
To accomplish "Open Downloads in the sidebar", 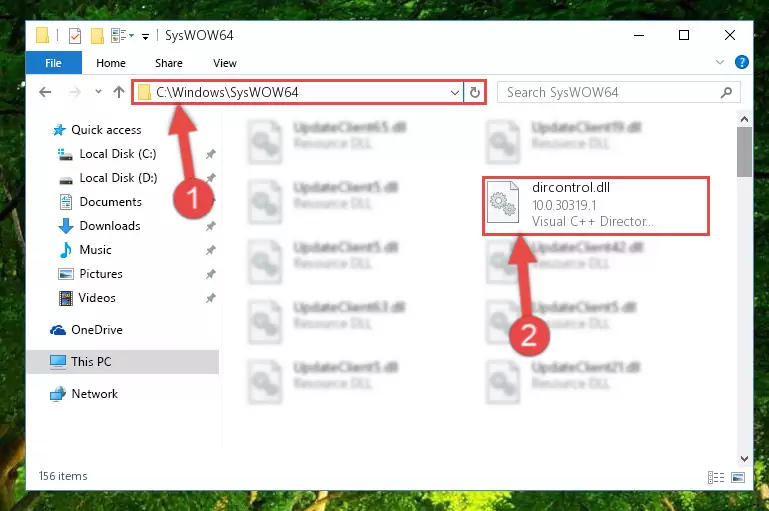I will click(x=110, y=226).
